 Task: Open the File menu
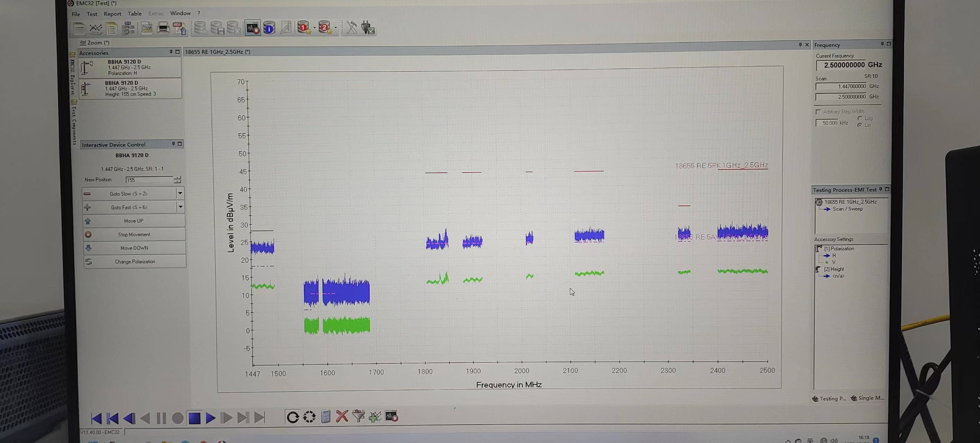(x=76, y=14)
